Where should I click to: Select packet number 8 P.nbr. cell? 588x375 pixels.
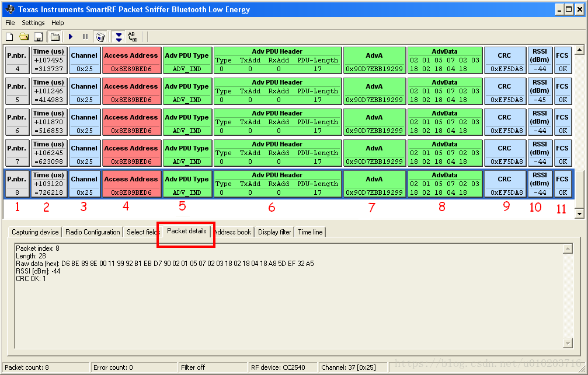tap(18, 184)
